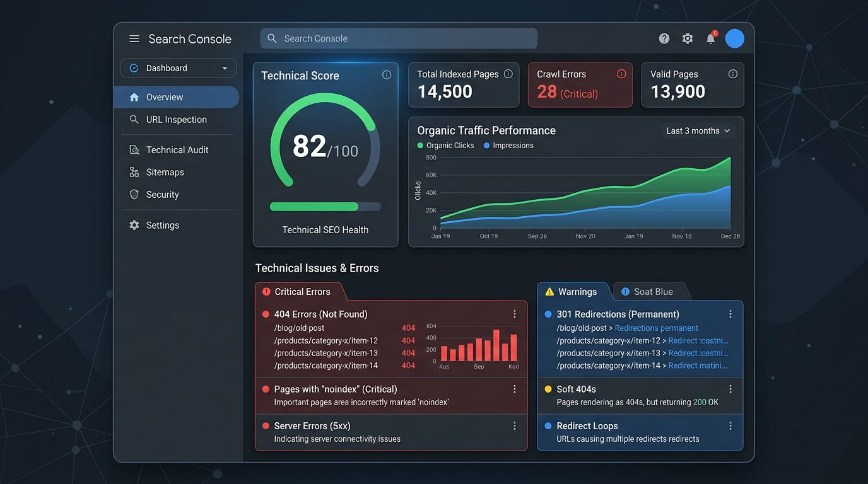Open the Security panel

(x=161, y=194)
